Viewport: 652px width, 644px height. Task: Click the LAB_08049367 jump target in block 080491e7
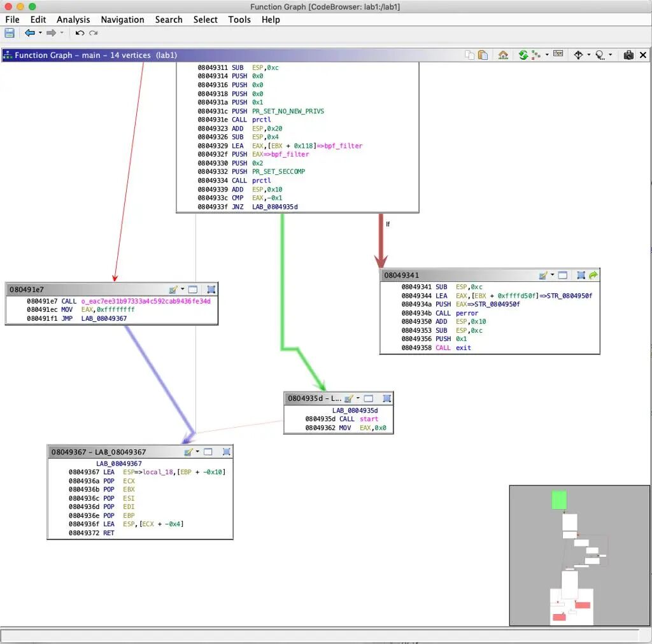point(104,318)
